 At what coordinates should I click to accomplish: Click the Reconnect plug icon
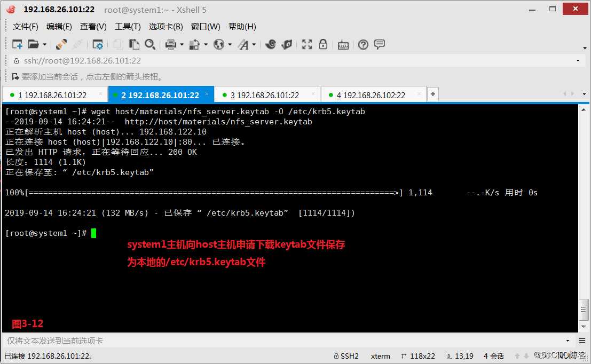click(x=61, y=44)
